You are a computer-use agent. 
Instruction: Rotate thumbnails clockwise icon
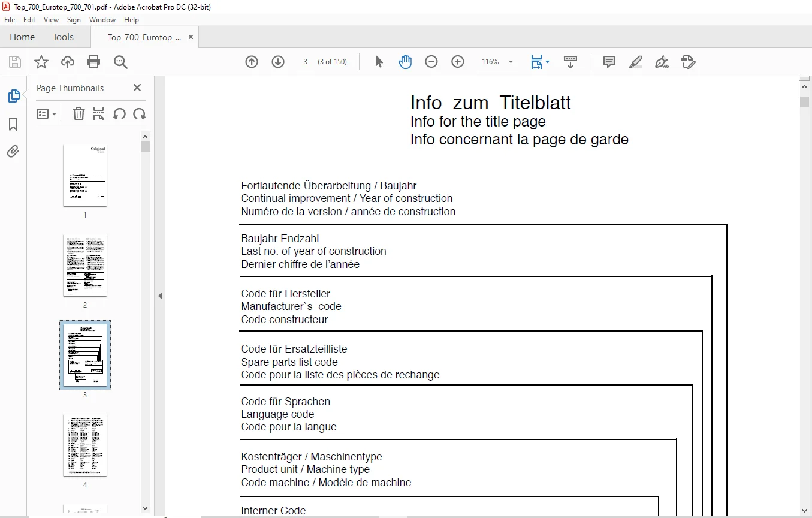(140, 113)
